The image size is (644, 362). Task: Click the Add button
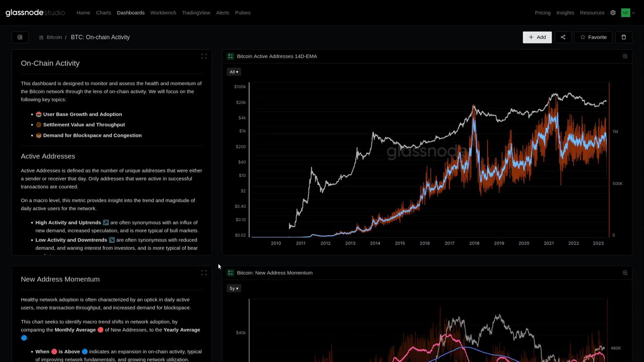tap(537, 37)
